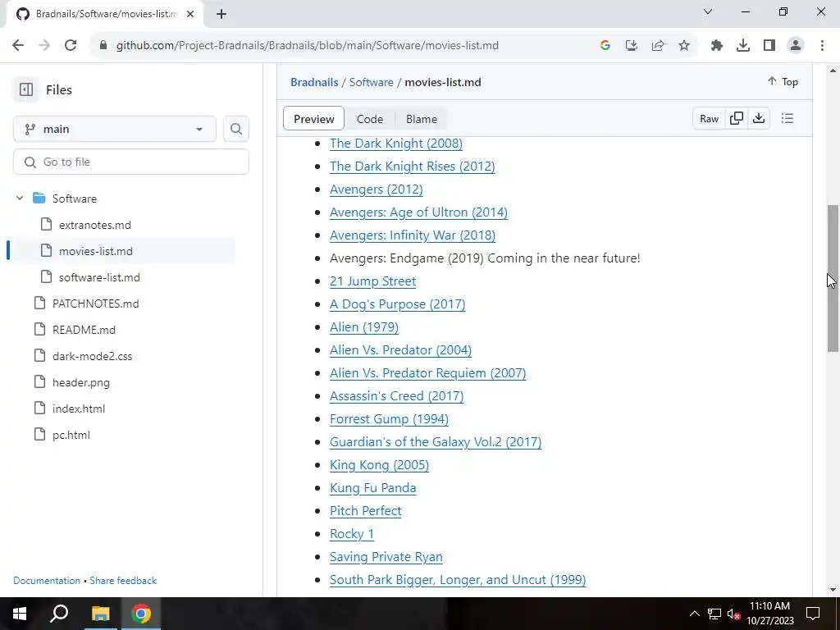Focus the Go to file field
The height and width of the screenshot is (630, 840).
click(x=131, y=162)
